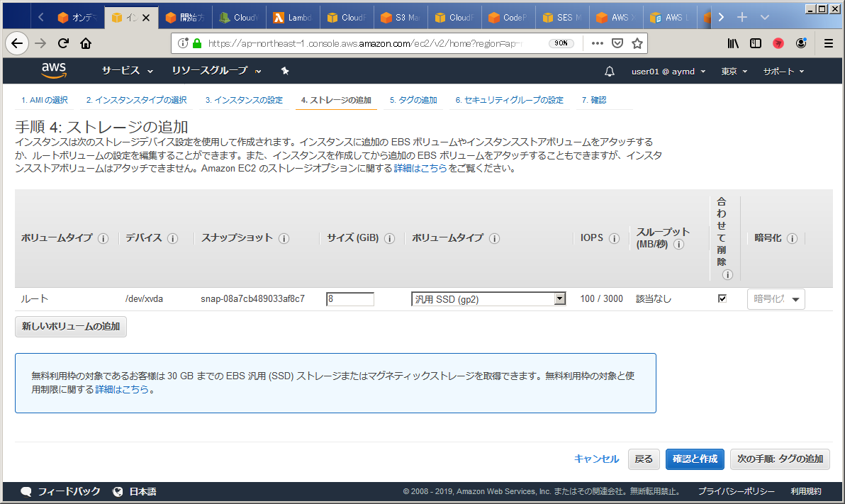Click the feedback speech bubble icon
845x504 pixels.
coord(26,492)
